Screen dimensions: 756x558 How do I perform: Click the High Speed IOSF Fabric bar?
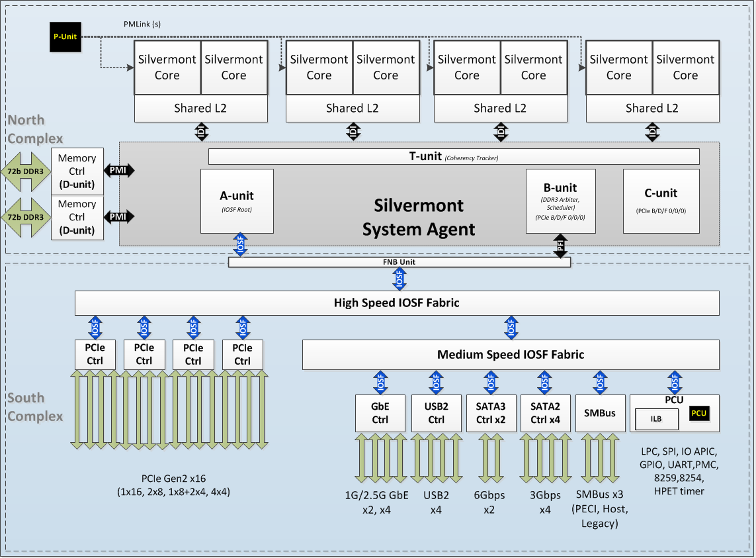click(x=397, y=303)
